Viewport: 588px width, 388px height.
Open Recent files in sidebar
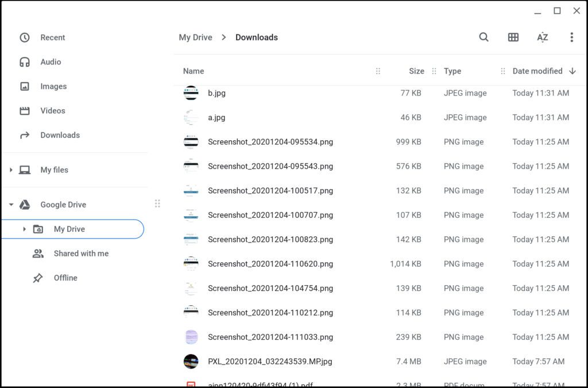(52, 37)
